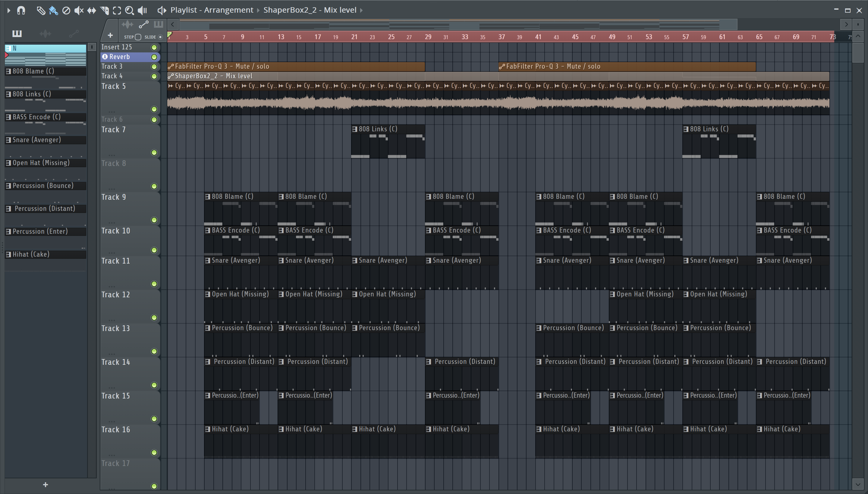Mute the Insert 125 track
The height and width of the screenshot is (494, 868).
(x=154, y=48)
